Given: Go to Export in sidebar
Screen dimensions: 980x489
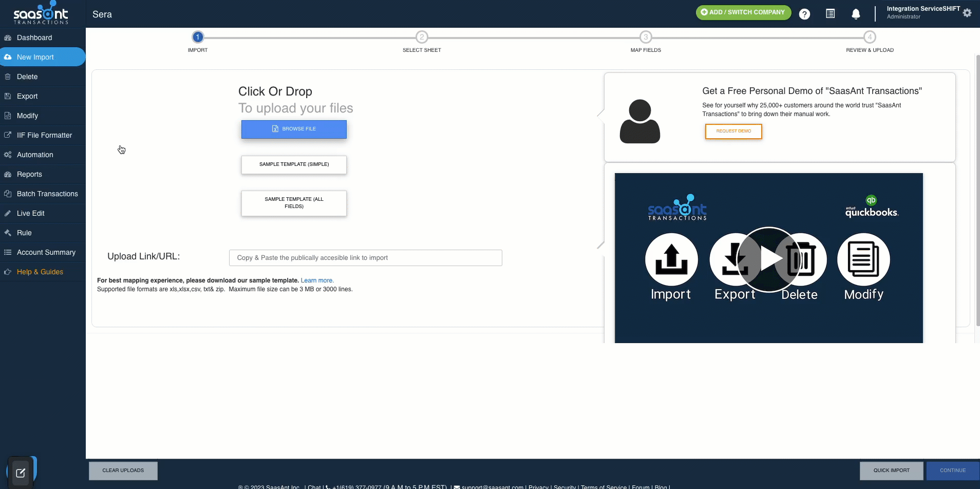Looking at the screenshot, I should [x=43, y=96].
